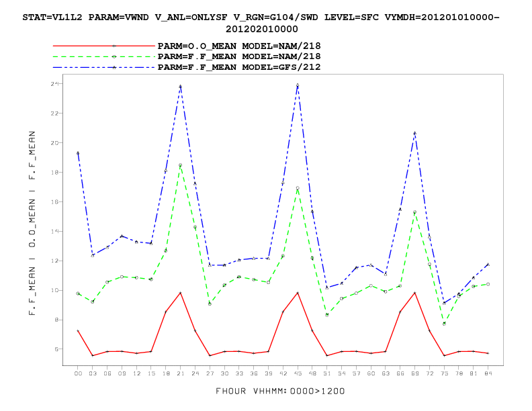Click x-axis tick label 18
Viewport: 532px width, 411px height.
click(166, 373)
